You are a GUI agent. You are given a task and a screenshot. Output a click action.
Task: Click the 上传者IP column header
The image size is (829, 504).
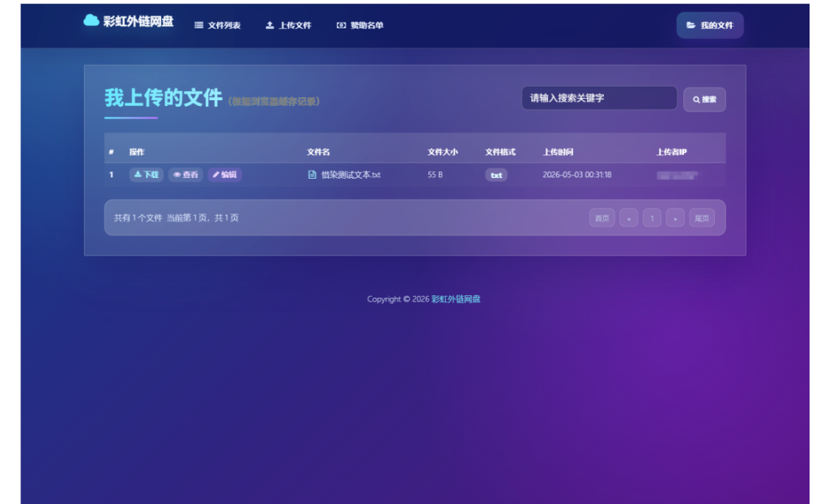pos(671,152)
